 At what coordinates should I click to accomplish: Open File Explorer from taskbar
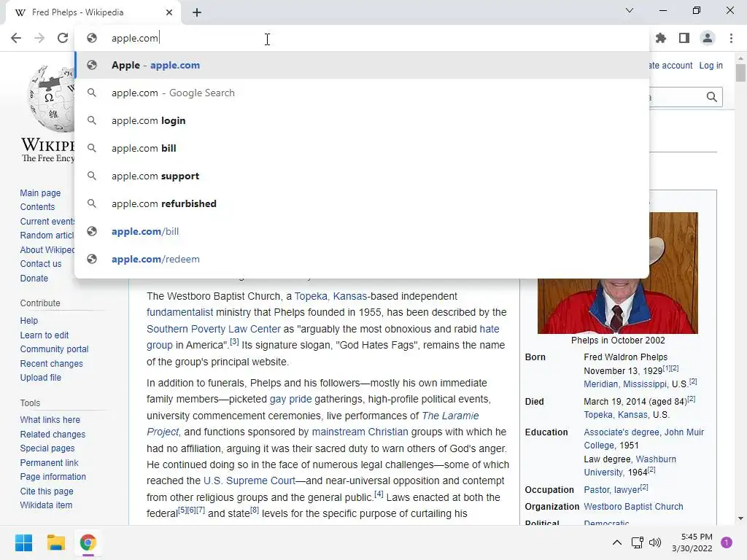[x=55, y=542]
